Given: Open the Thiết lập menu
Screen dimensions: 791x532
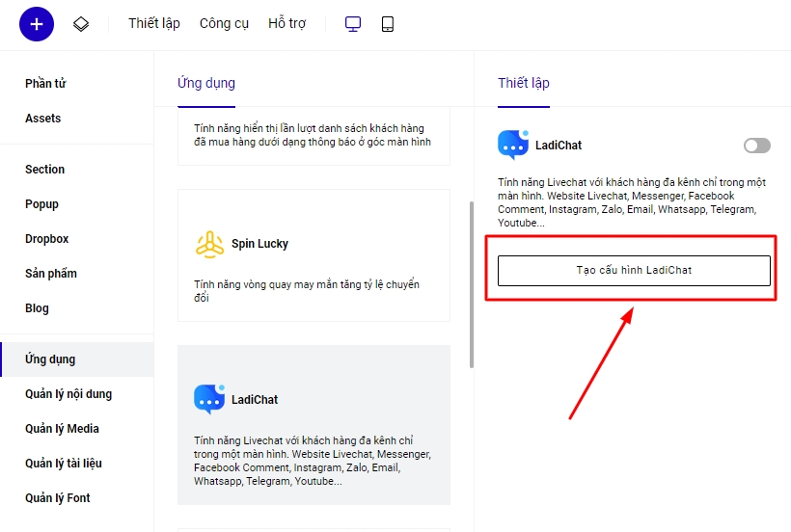Looking at the screenshot, I should pyautogui.click(x=154, y=24).
